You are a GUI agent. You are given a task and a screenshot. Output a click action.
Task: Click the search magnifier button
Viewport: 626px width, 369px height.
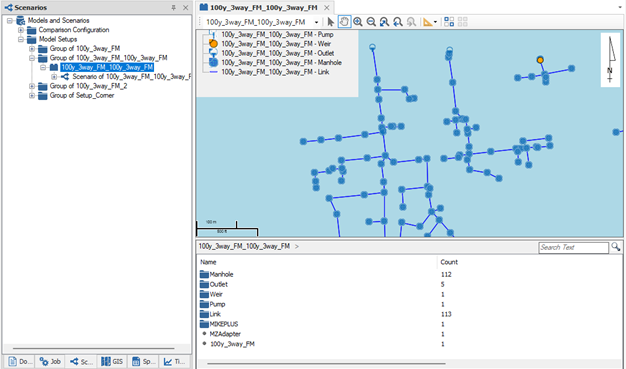(616, 247)
